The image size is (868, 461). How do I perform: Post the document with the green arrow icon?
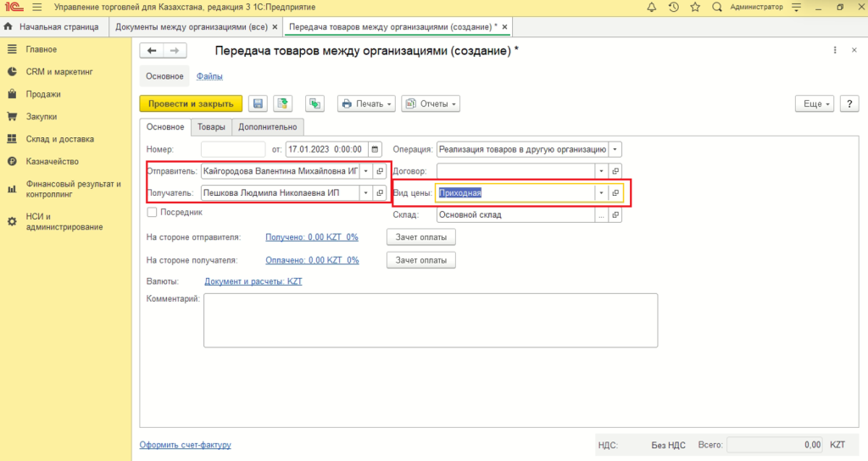click(283, 103)
